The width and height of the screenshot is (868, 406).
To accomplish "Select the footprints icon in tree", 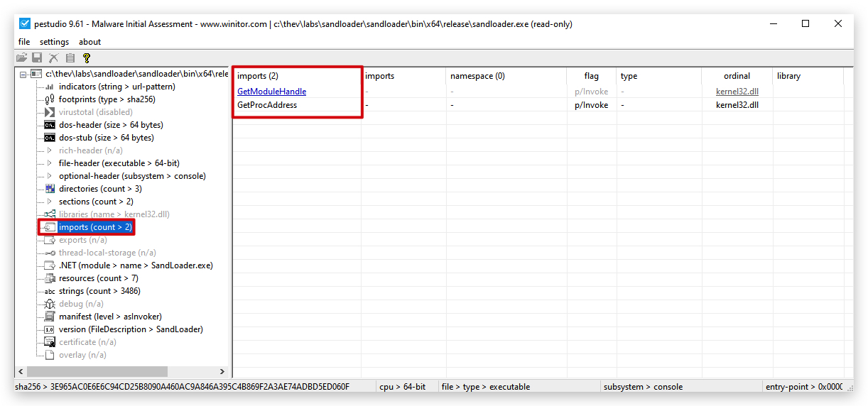I will tap(50, 99).
